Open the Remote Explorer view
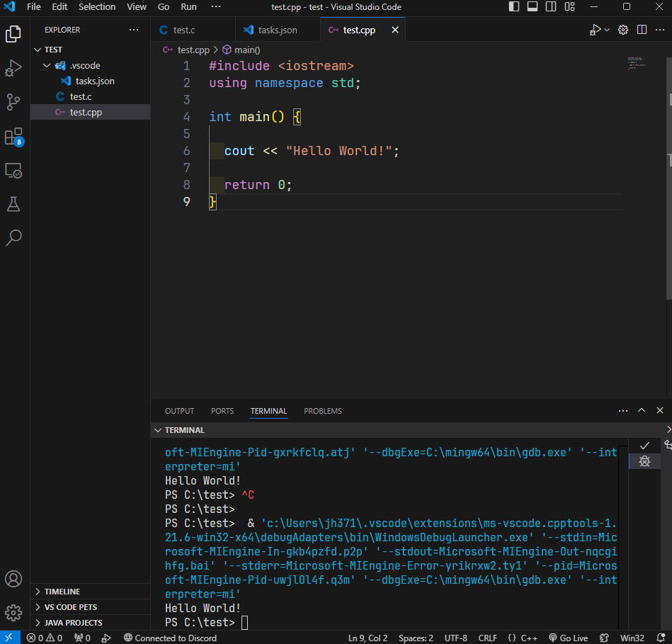This screenshot has width=672, height=644. click(x=13, y=170)
